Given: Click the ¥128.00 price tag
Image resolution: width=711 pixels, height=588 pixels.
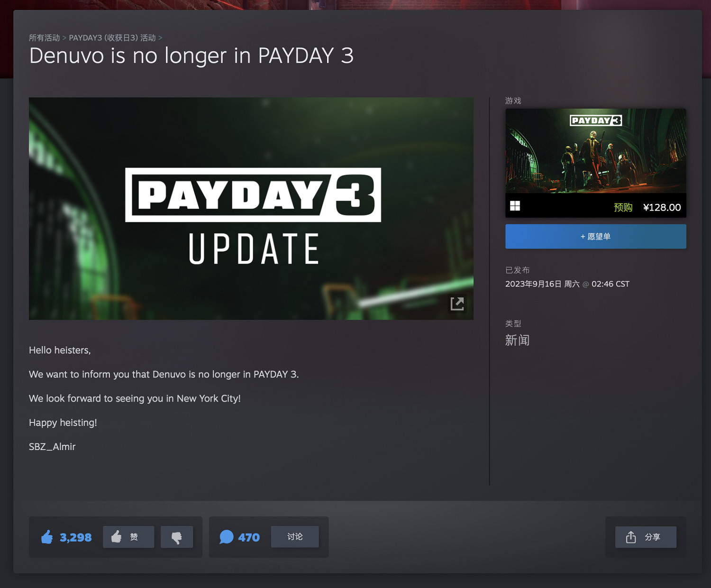Looking at the screenshot, I should click(662, 207).
